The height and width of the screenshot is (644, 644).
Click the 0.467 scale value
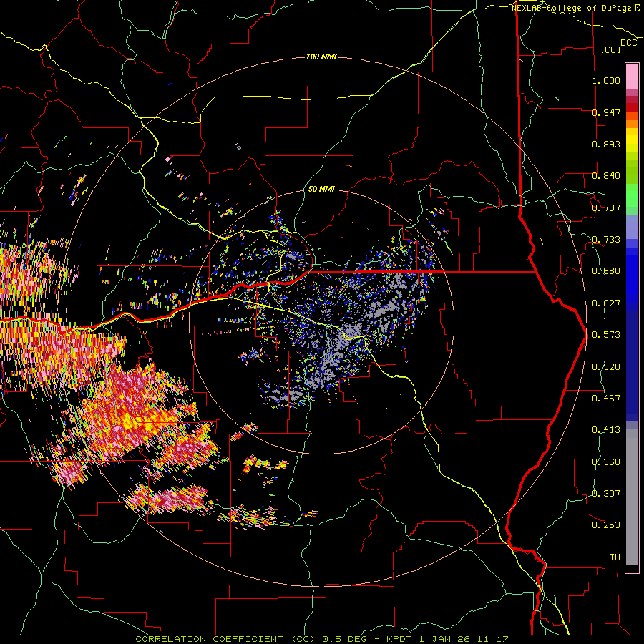coord(606,399)
